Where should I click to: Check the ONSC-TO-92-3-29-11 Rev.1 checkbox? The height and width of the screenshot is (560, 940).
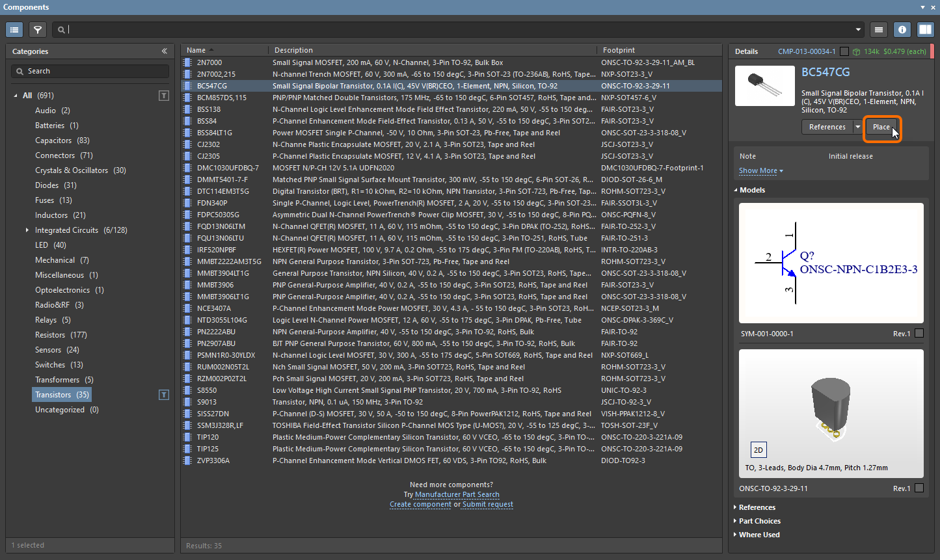(x=919, y=488)
